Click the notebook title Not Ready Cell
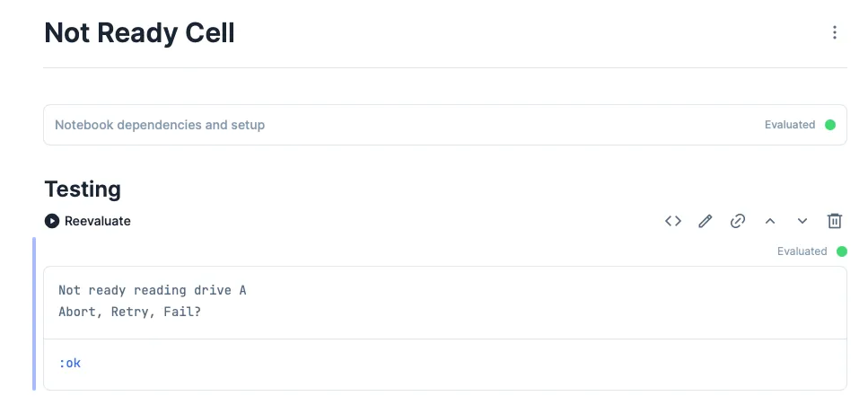868x414 pixels. (x=139, y=33)
